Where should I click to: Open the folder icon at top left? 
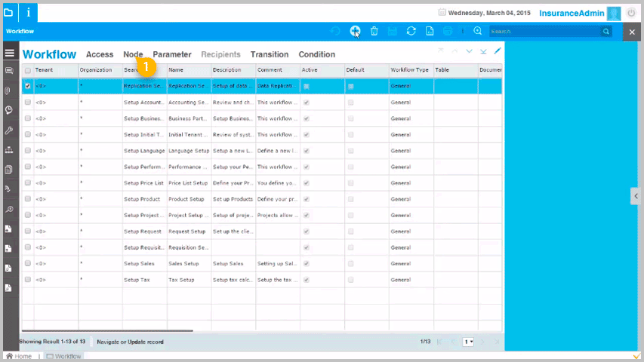(x=8, y=12)
